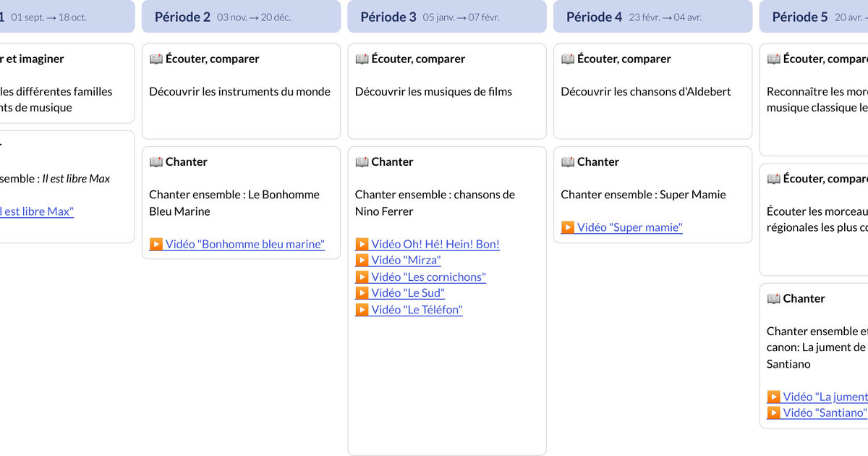Open the Vidéo "Les cornichons" link

421,276
